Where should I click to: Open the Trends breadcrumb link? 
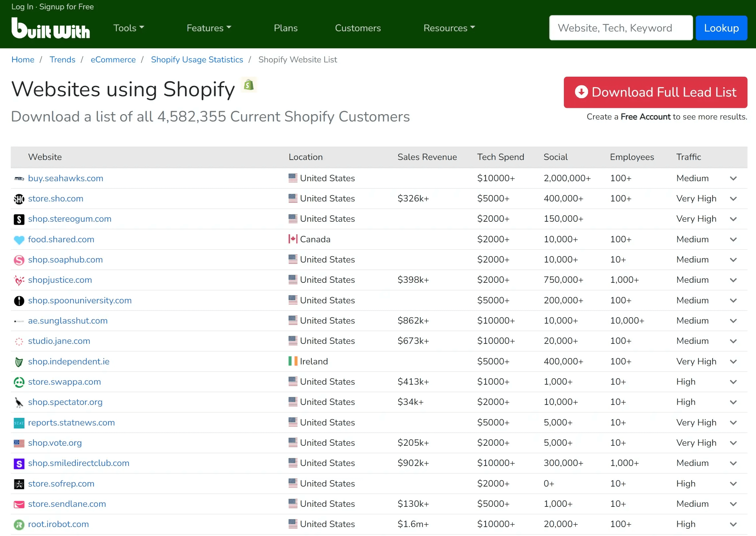[x=62, y=59]
